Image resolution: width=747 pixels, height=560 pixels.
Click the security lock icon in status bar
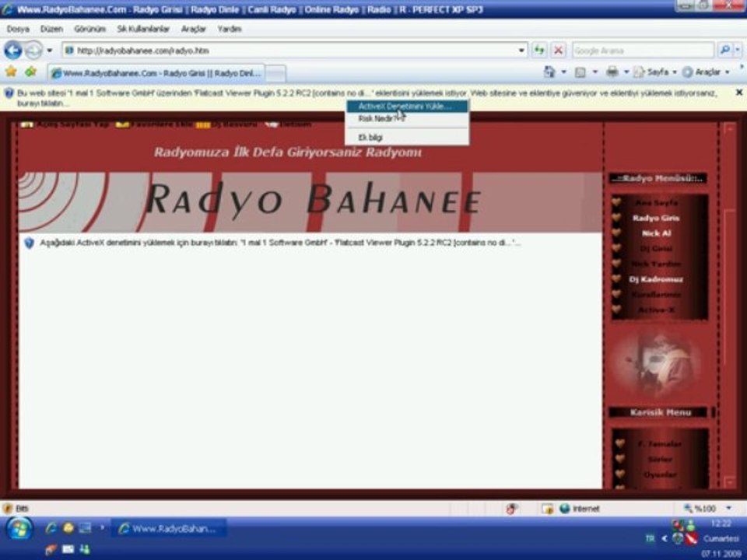click(547, 509)
